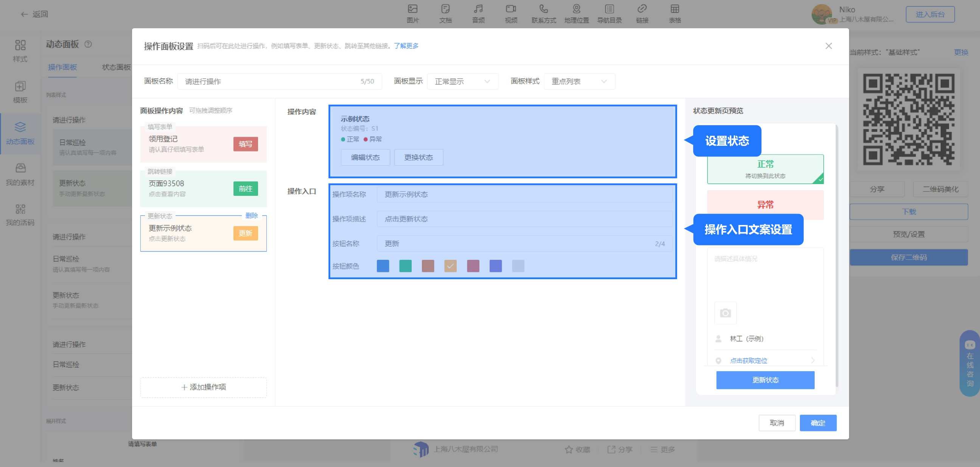Screen dimensions: 980x467
Task: Select the 正常 status card in preview
Action: pyautogui.click(x=765, y=169)
